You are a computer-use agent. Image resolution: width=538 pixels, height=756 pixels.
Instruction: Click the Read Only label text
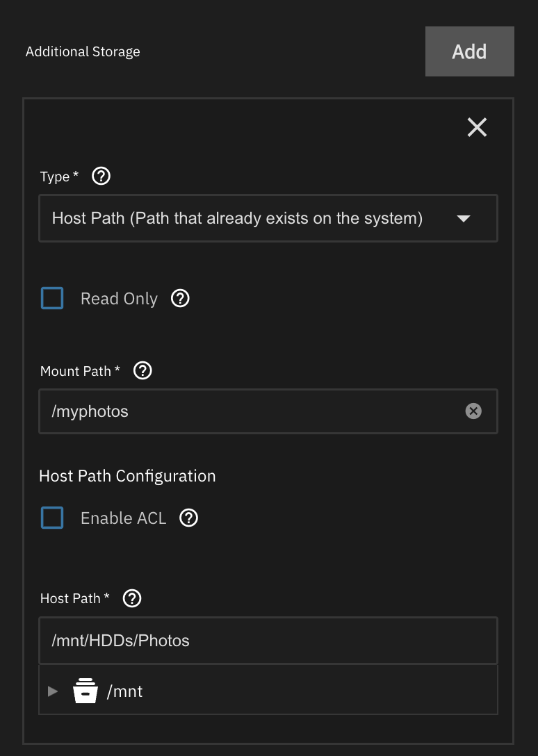(119, 299)
